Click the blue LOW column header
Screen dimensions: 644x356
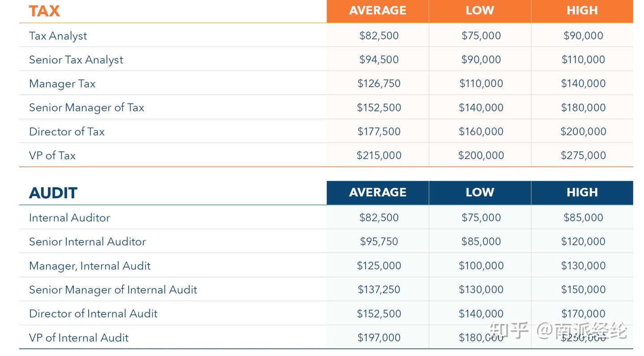point(479,193)
